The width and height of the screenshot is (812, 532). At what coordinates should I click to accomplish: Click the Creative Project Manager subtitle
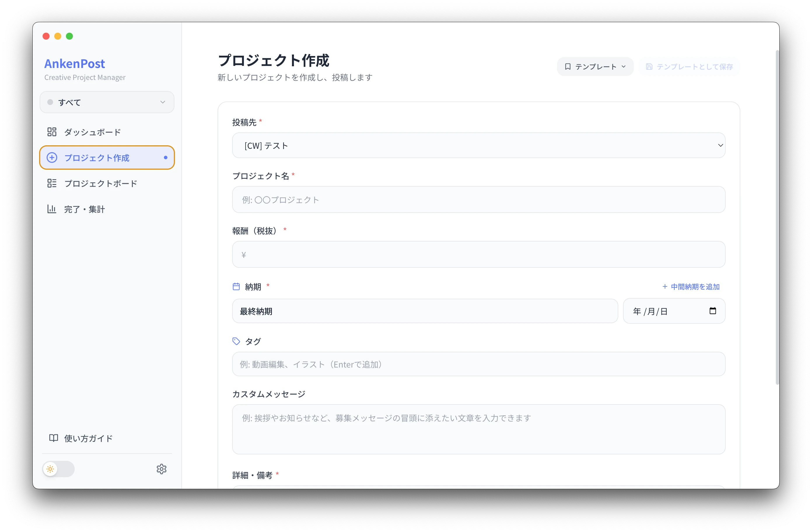click(x=85, y=78)
